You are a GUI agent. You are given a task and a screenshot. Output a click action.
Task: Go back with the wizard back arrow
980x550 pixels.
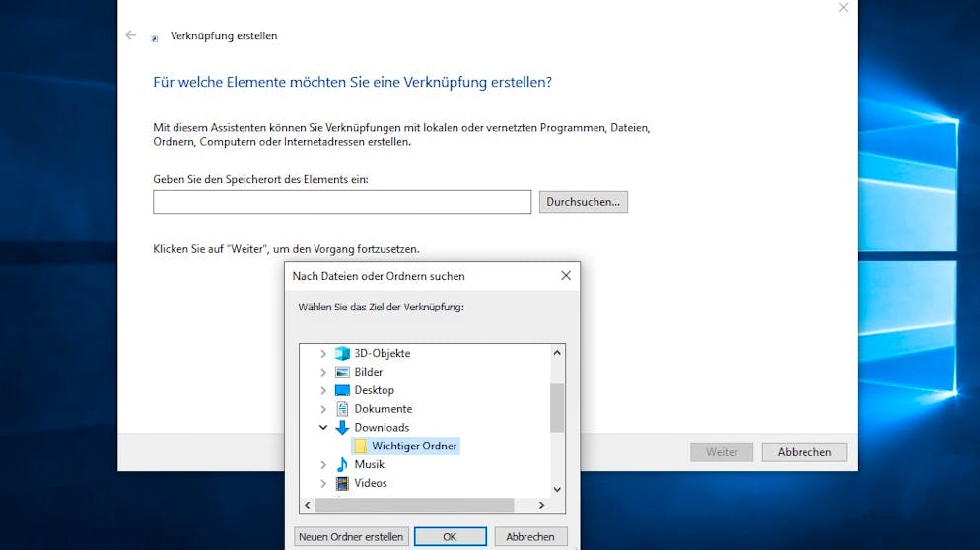[130, 35]
